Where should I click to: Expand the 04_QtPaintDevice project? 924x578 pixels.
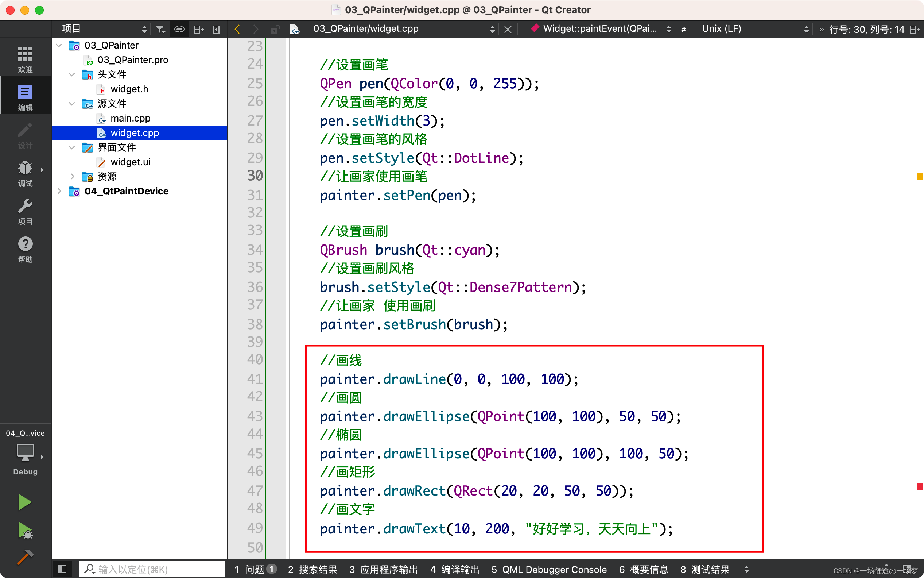pyautogui.click(x=59, y=191)
